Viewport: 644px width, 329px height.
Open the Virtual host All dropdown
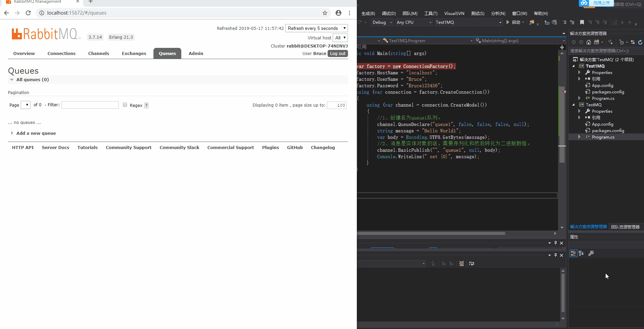coord(340,38)
